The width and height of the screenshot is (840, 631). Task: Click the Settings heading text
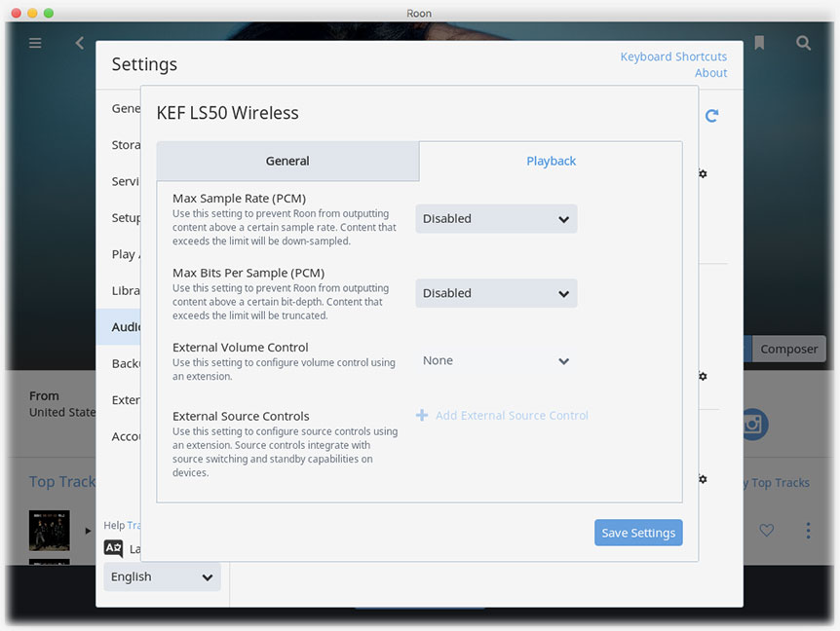(x=144, y=64)
